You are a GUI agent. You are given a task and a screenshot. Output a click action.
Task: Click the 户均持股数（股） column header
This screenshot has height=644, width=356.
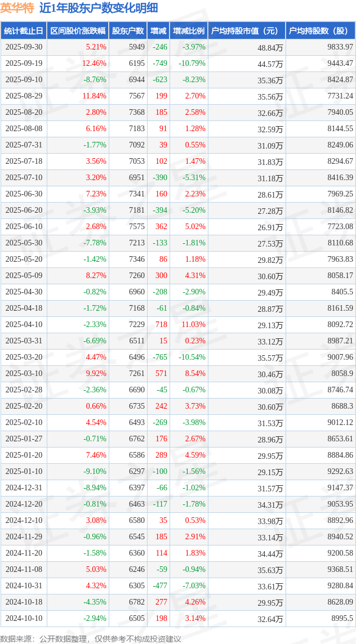[x=320, y=31]
